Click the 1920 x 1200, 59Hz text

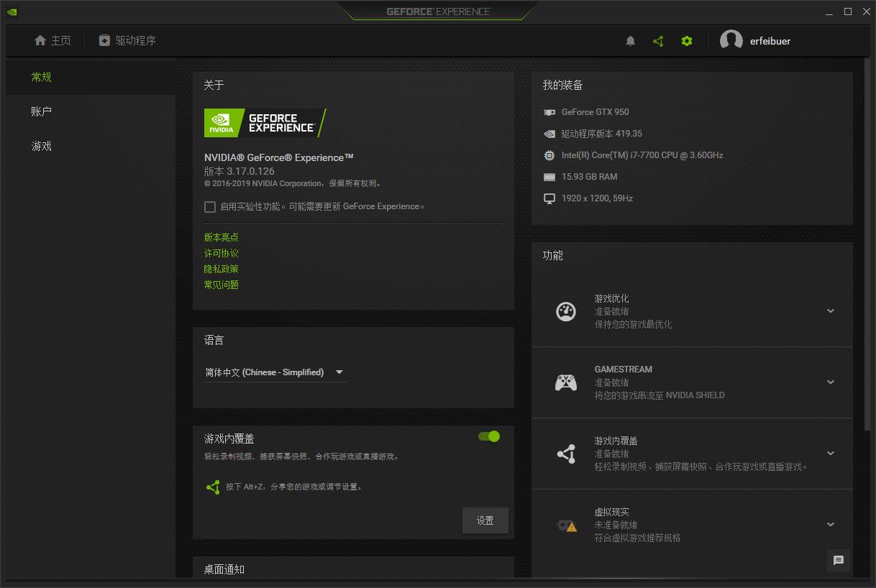[x=598, y=198]
